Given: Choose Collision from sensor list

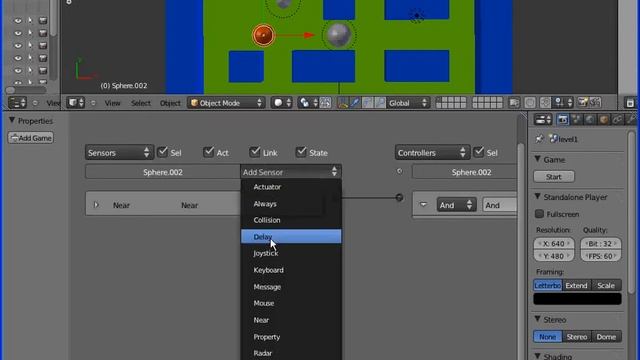Looking at the screenshot, I should [x=291, y=220].
